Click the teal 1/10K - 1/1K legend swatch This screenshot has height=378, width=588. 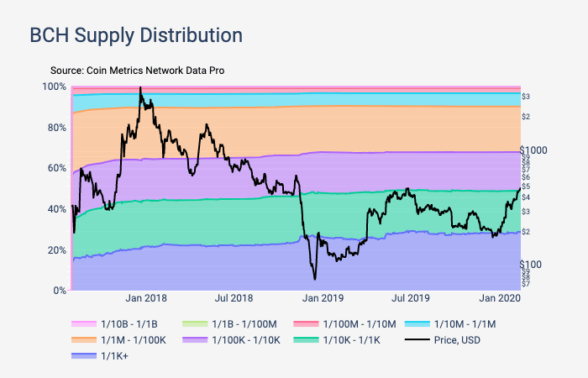coord(306,340)
